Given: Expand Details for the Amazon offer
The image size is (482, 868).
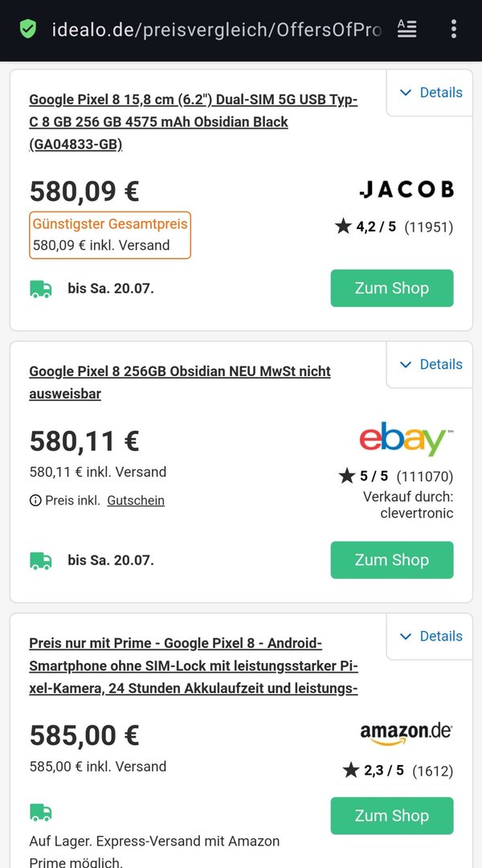Looking at the screenshot, I should pyautogui.click(x=431, y=636).
